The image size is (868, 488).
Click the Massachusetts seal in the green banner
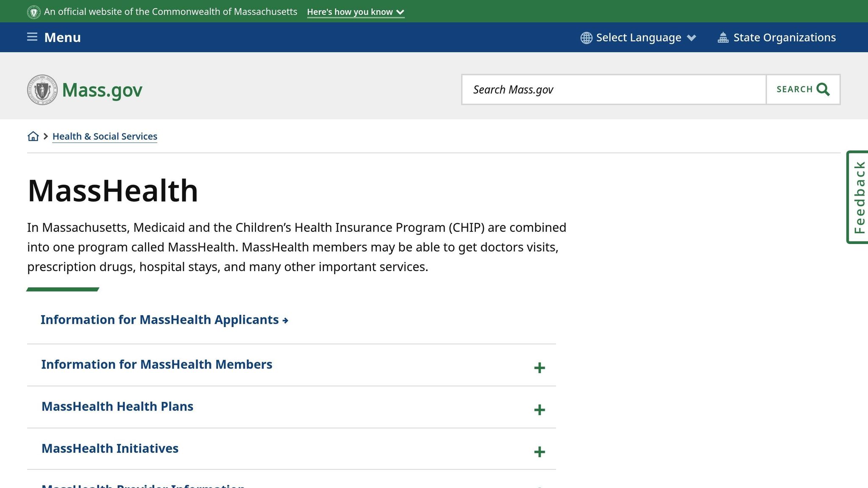(33, 11)
